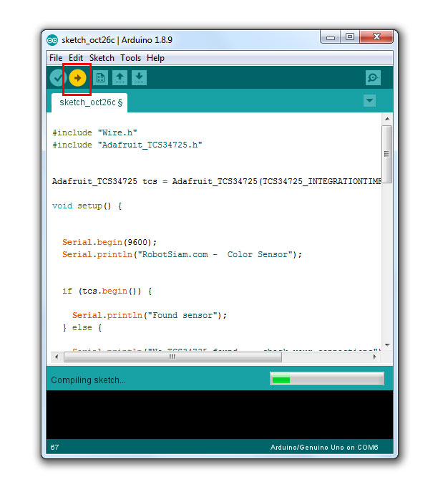Select the sketch_oct26c tab

[x=89, y=102]
